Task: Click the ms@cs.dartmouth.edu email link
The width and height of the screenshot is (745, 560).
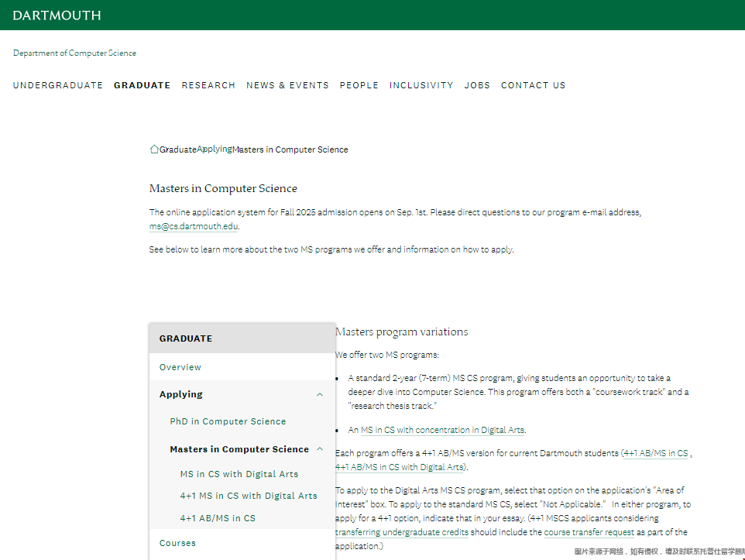Action: 194,226
